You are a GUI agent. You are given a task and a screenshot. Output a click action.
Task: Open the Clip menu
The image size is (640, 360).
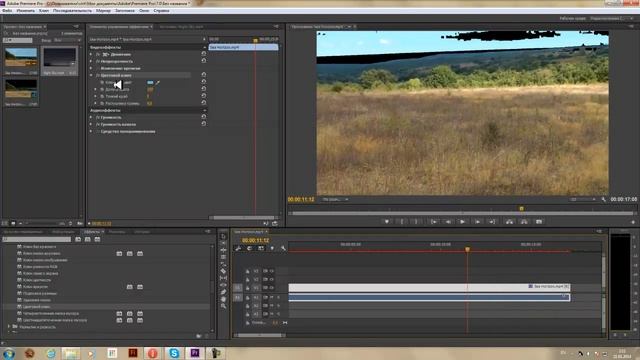click(44, 11)
